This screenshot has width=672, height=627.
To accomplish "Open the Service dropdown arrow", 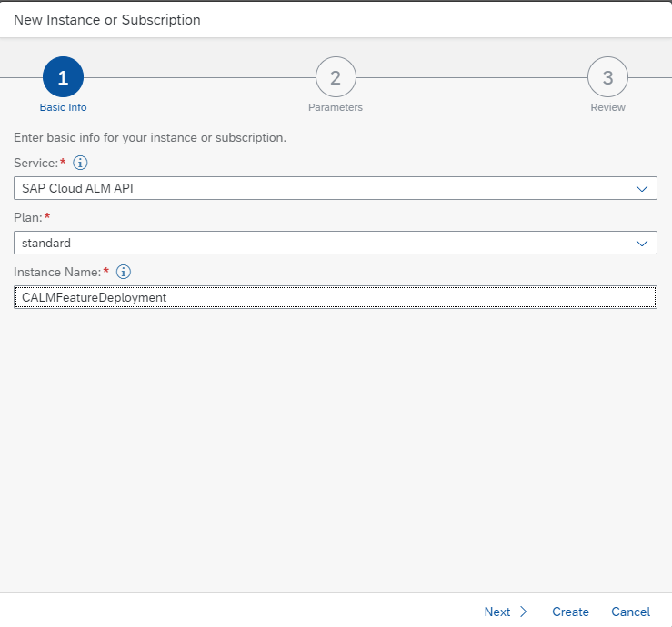I will pyautogui.click(x=641, y=188).
